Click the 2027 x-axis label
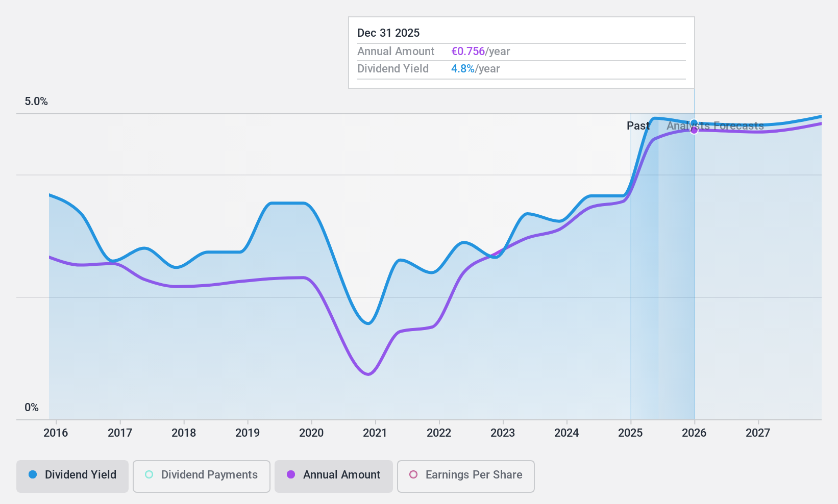This screenshot has height=504, width=838. [x=758, y=433]
